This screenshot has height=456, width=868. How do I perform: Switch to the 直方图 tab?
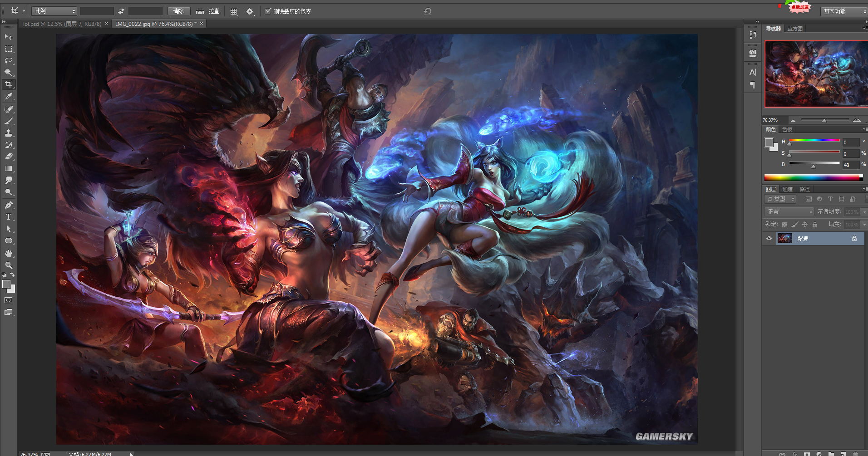pos(795,29)
